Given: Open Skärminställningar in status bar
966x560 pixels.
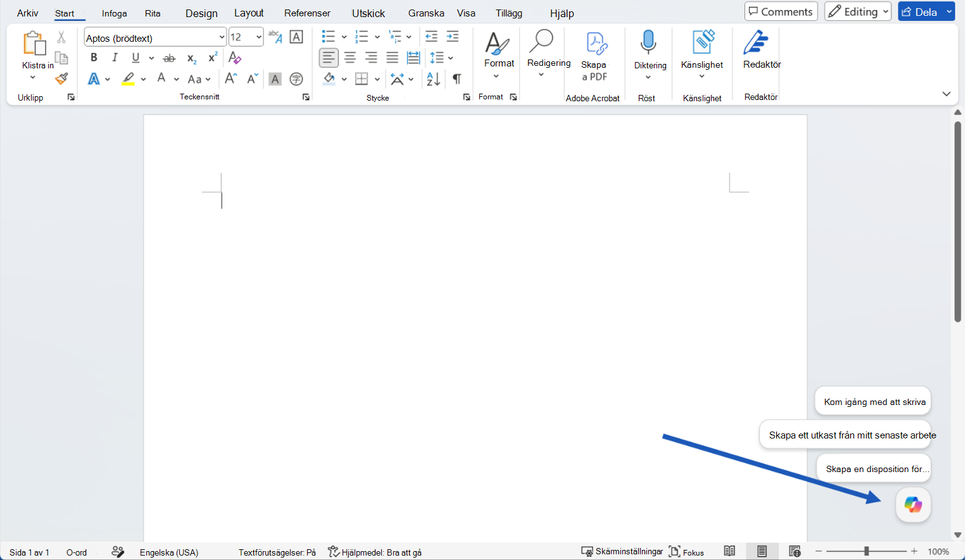Looking at the screenshot, I should [622, 552].
